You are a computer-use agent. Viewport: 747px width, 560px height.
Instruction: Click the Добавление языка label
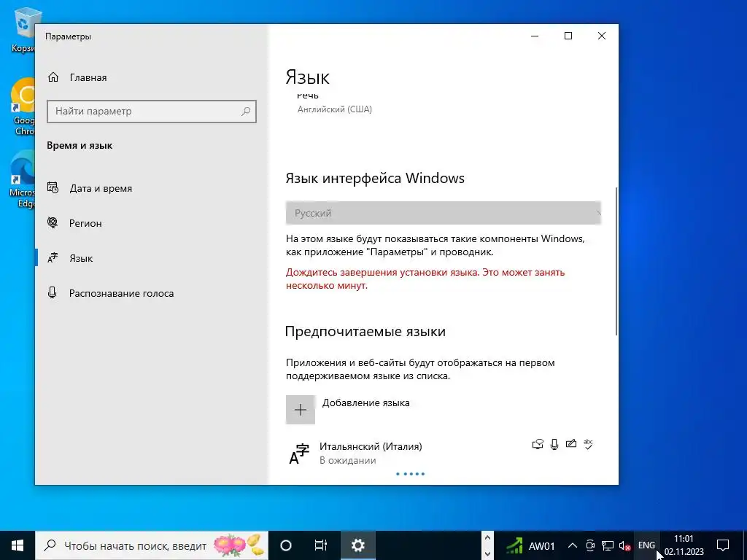[366, 402]
